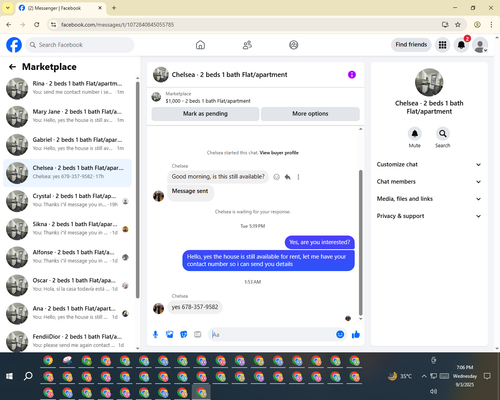Image resolution: width=500 pixels, height=400 pixels.
Task: React to the 'Good morning' message
Action: coord(276,177)
